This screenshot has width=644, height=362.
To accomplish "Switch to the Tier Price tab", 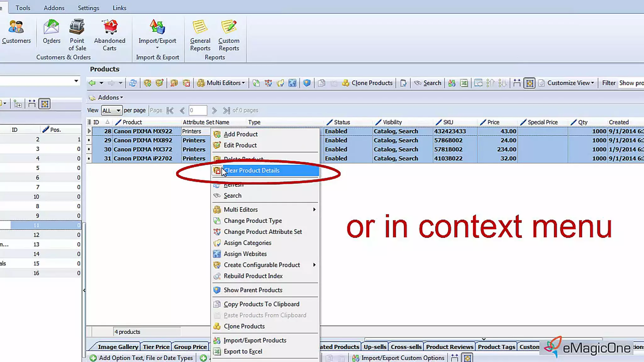I will [156, 347].
